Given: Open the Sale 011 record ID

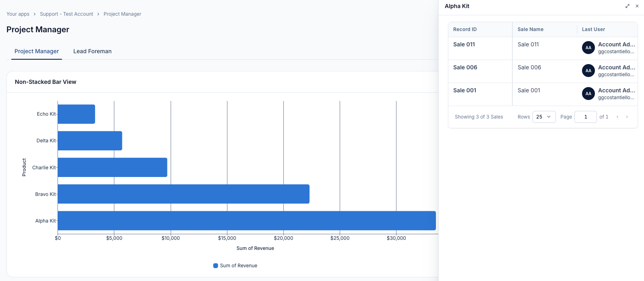Looking at the screenshot, I should [x=464, y=44].
